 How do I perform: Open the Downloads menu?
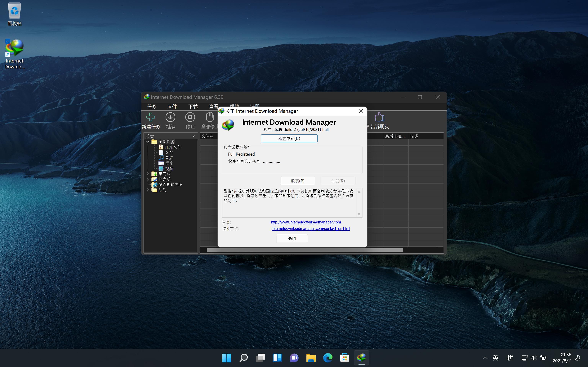point(193,106)
